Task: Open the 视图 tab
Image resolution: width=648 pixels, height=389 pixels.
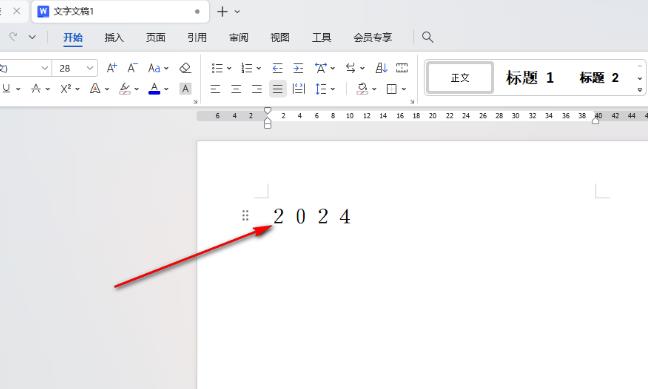Action: [280, 38]
